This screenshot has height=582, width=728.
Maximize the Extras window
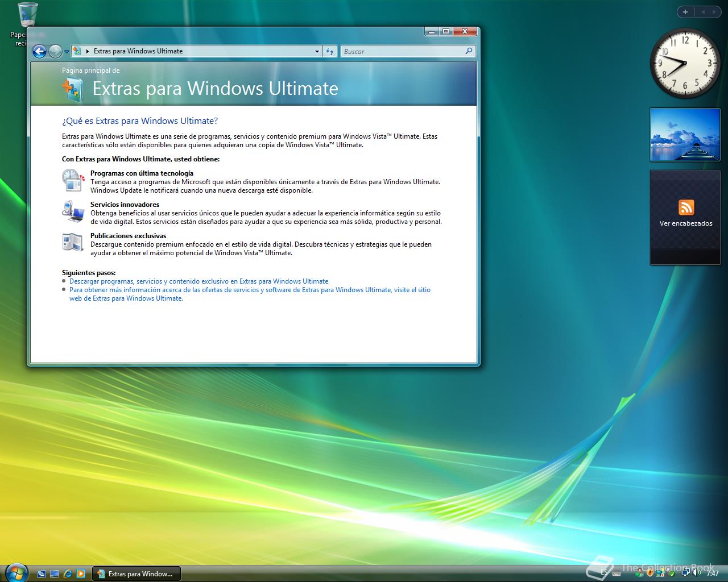(446, 32)
